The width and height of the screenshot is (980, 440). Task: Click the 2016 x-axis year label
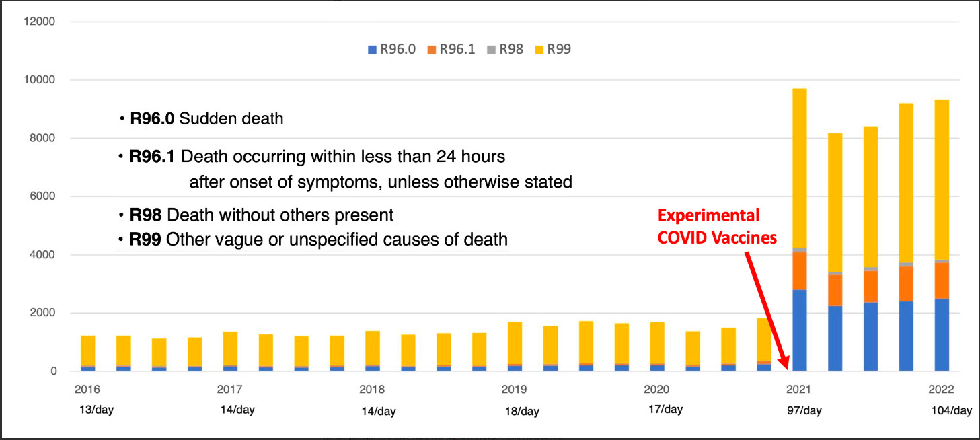pyautogui.click(x=87, y=390)
